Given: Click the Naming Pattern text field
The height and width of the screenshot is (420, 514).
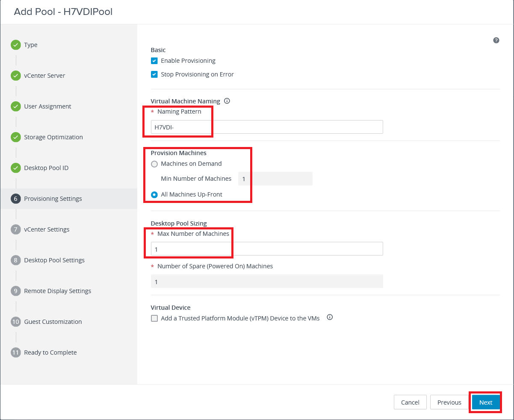Looking at the screenshot, I should pyautogui.click(x=266, y=127).
